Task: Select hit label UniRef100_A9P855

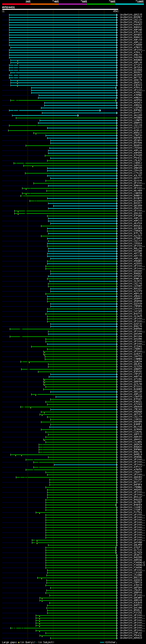Action: [x=131, y=153]
